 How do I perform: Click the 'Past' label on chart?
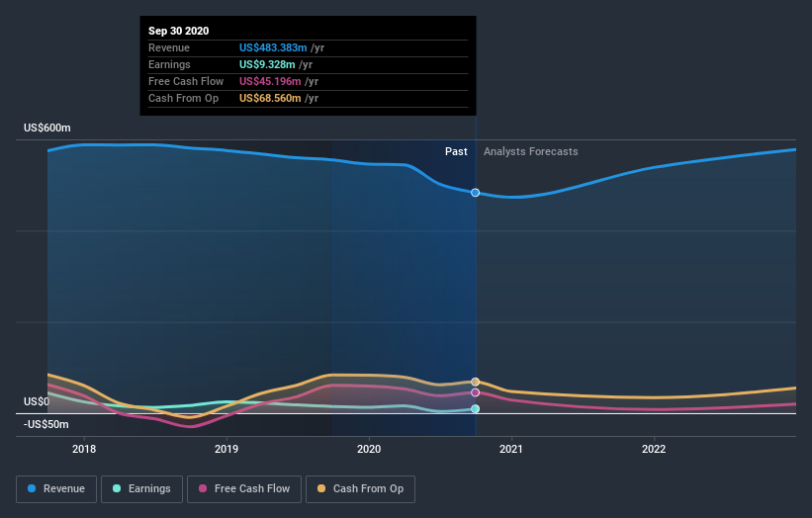point(456,151)
